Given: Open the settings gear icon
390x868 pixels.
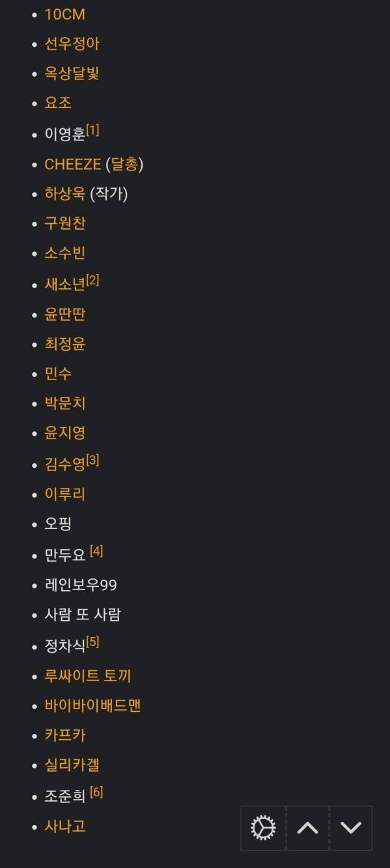Looking at the screenshot, I should (264, 828).
